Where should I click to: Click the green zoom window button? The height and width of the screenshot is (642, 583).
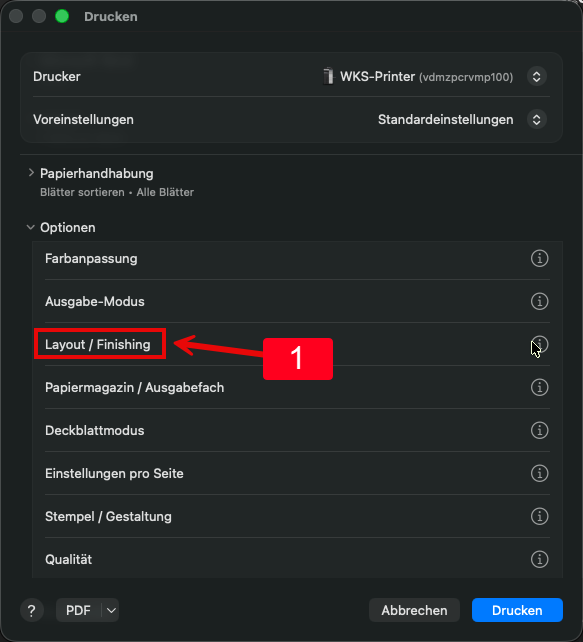tap(62, 16)
